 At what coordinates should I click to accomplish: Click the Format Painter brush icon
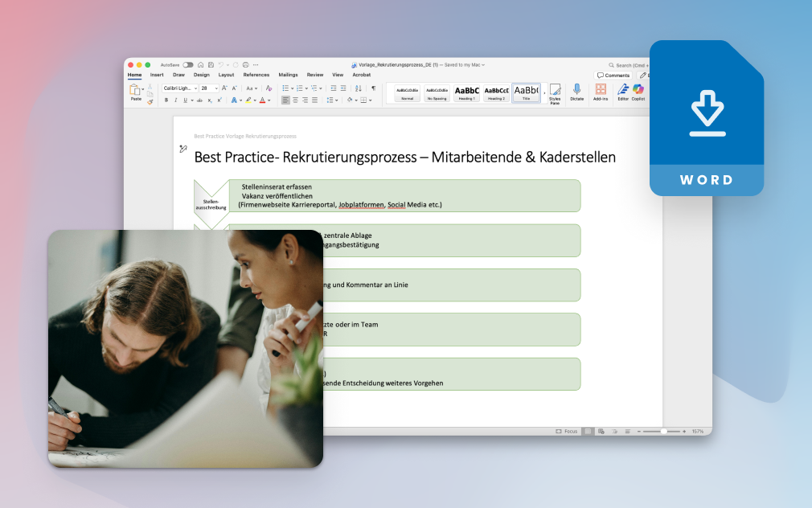click(150, 101)
